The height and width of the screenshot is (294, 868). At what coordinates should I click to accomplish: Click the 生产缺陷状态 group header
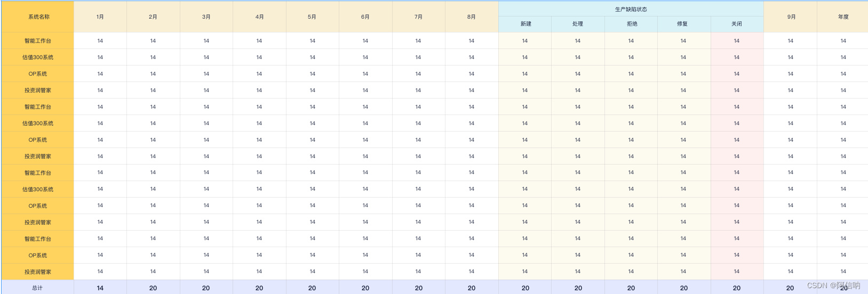631,9
